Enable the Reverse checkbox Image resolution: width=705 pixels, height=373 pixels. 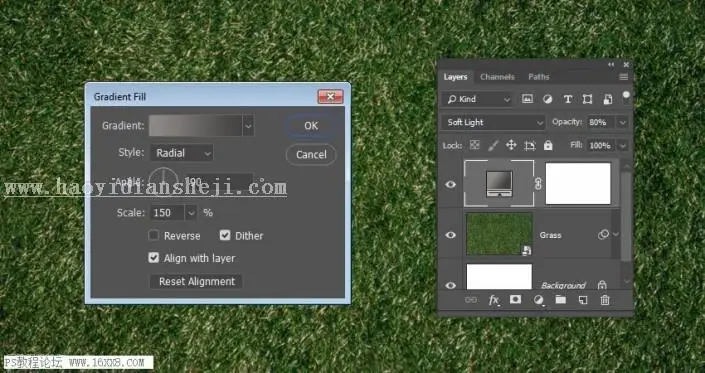tap(154, 235)
